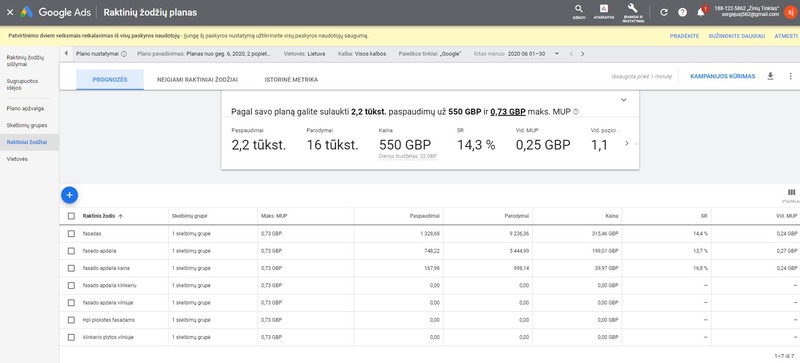This screenshot has height=363, width=800.
Task: Select the checkbox for fasado apdaila vilniuje
Action: coord(71,303)
